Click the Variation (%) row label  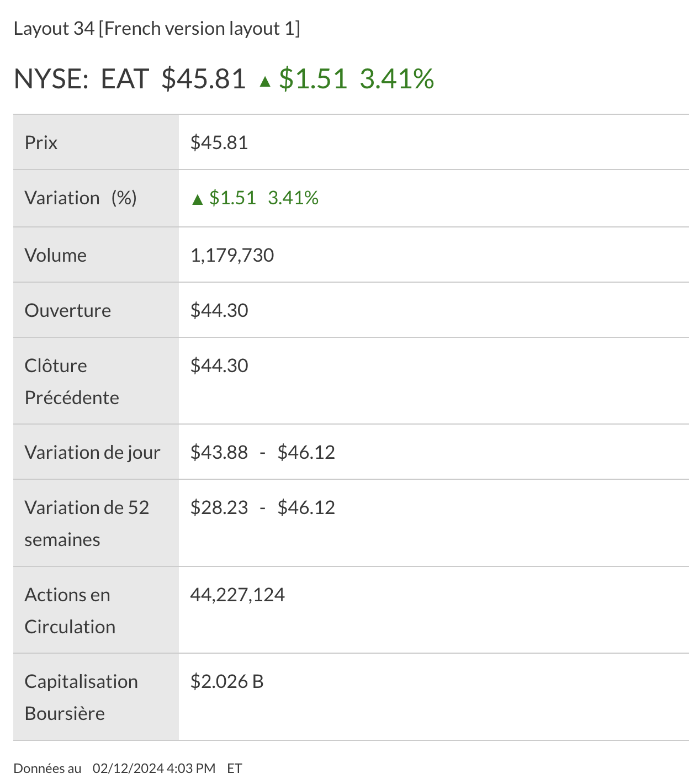81,198
